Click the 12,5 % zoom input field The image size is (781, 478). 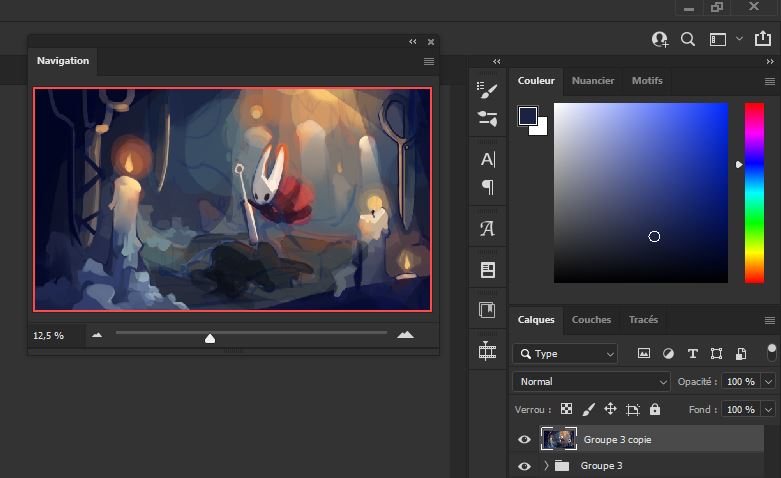click(56, 336)
